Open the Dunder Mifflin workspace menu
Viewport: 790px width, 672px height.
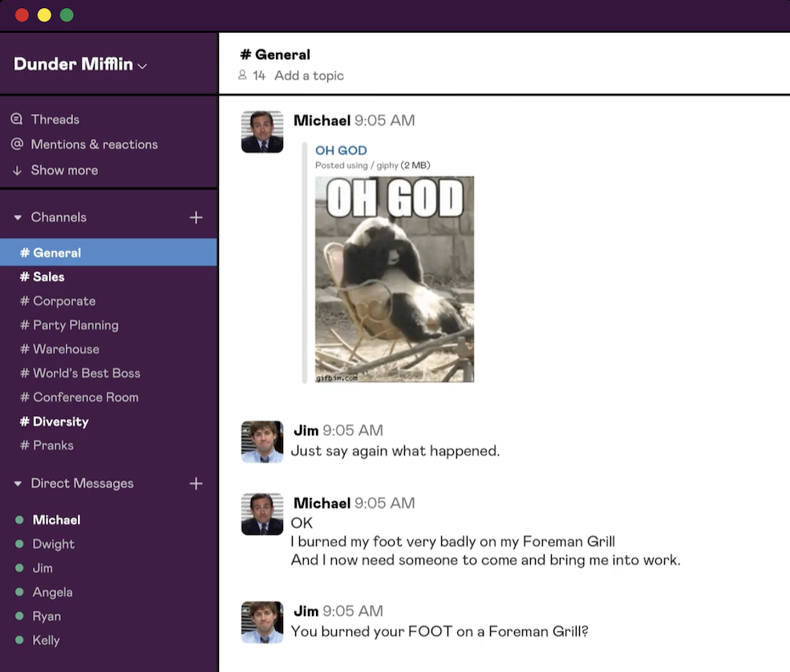(76, 65)
